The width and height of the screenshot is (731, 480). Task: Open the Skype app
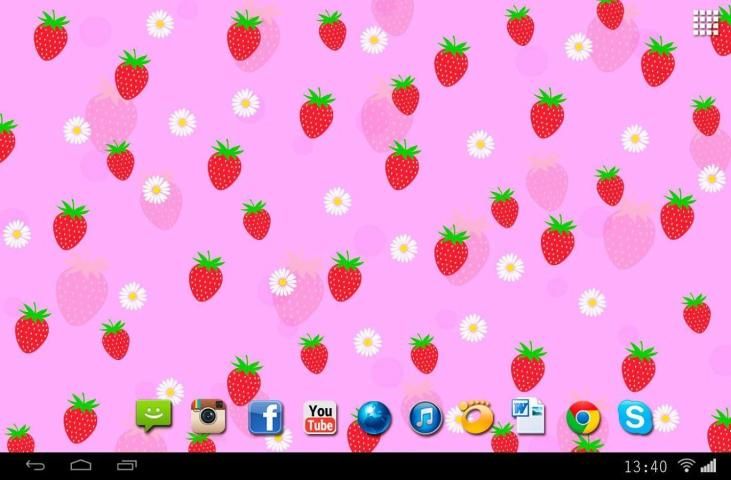click(634, 416)
